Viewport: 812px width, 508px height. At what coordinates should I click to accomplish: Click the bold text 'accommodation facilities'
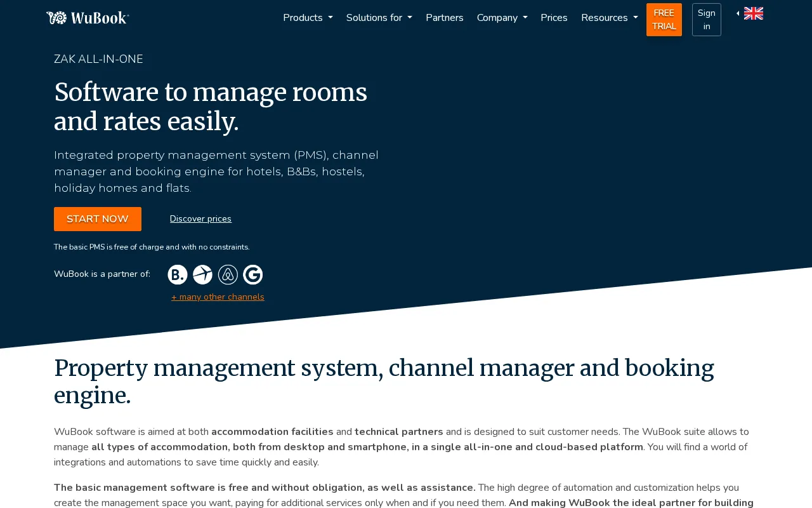272,432
